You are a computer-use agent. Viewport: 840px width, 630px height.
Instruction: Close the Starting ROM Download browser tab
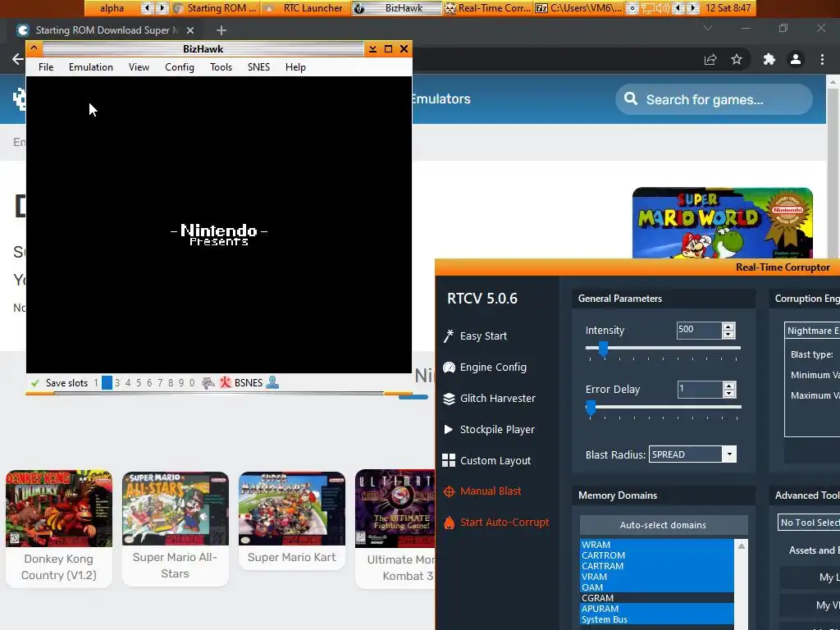coord(190,30)
